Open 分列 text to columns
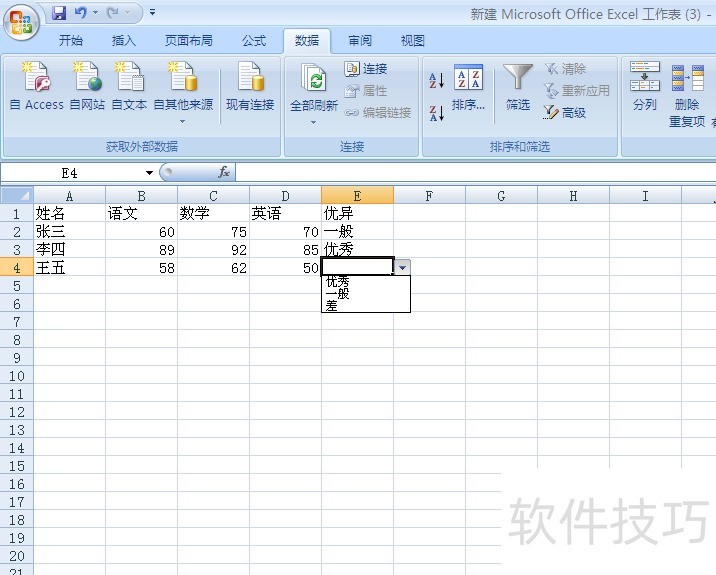 coord(645,87)
